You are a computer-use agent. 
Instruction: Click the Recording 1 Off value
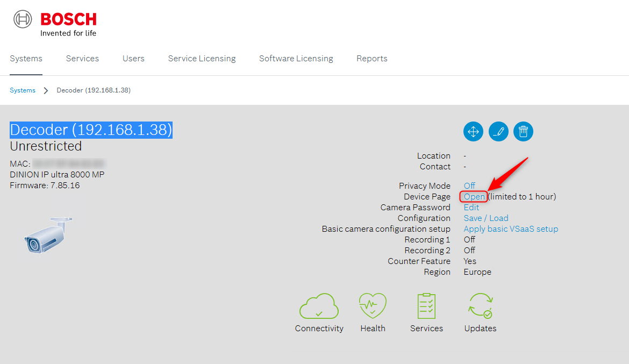[x=469, y=240]
